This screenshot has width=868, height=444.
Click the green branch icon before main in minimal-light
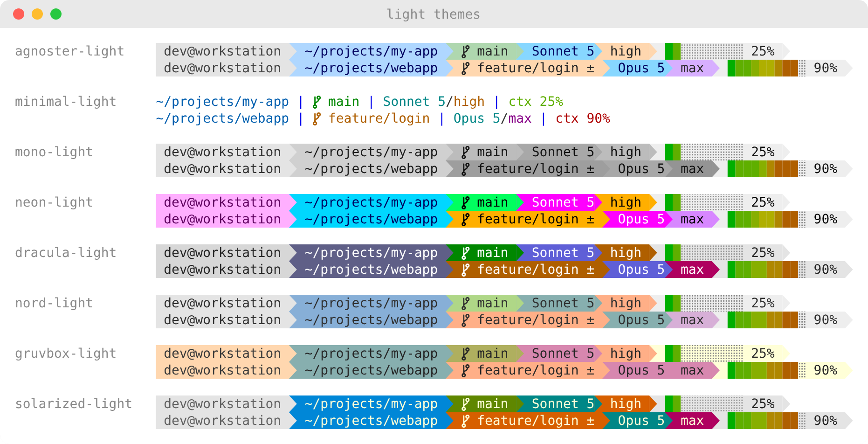pyautogui.click(x=317, y=102)
